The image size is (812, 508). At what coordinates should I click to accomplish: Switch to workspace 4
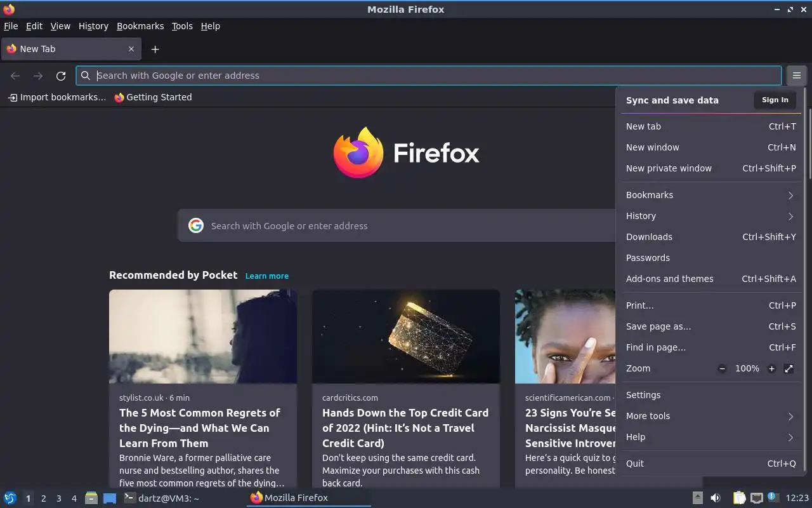[74, 498]
